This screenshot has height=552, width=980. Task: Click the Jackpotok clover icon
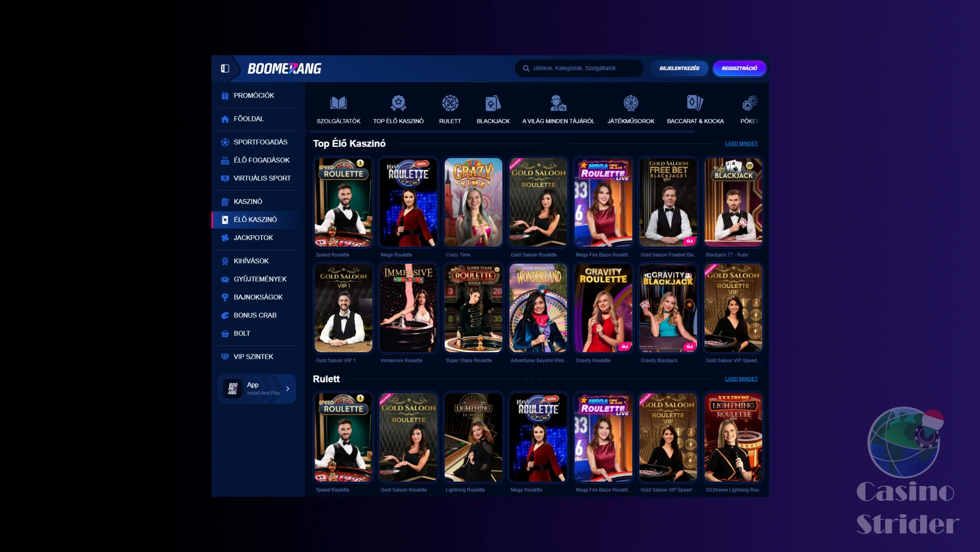coord(225,238)
